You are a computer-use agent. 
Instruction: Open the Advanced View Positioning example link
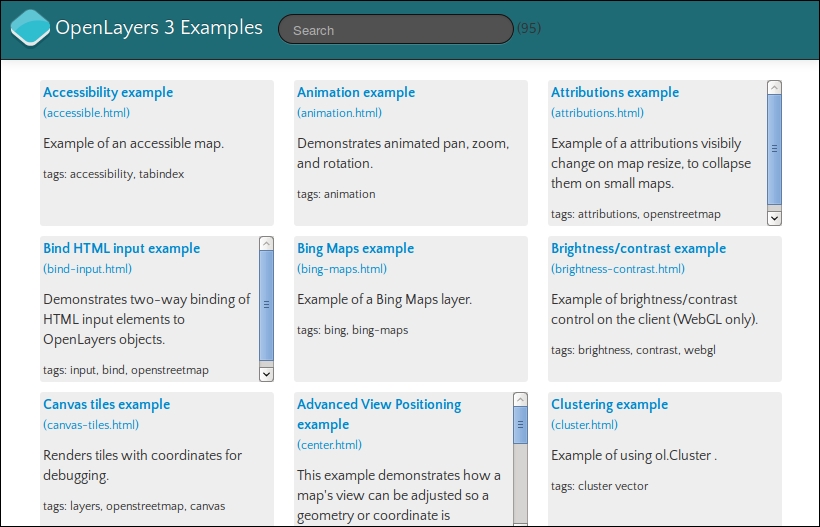pyautogui.click(x=379, y=415)
